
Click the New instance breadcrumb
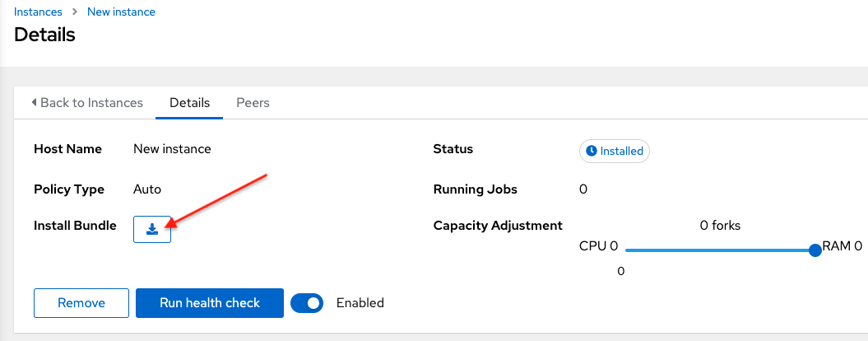(121, 12)
